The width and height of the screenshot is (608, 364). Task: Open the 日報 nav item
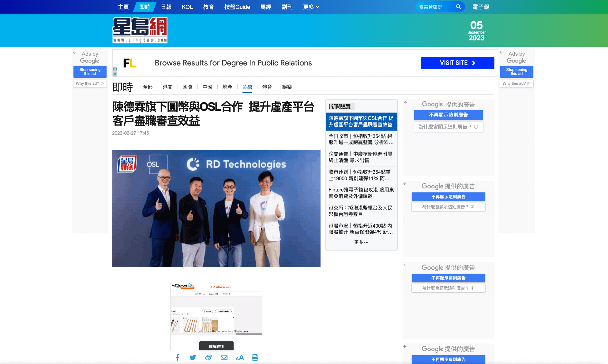166,7
